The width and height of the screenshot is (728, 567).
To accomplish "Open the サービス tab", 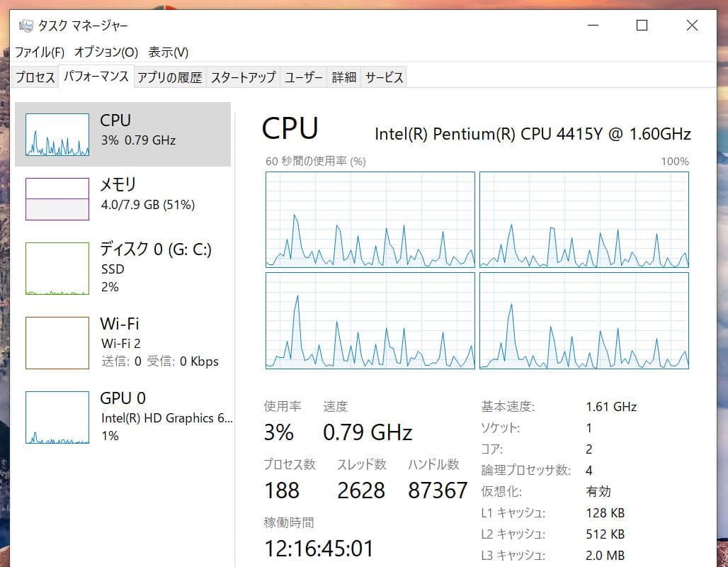I will coord(383,77).
